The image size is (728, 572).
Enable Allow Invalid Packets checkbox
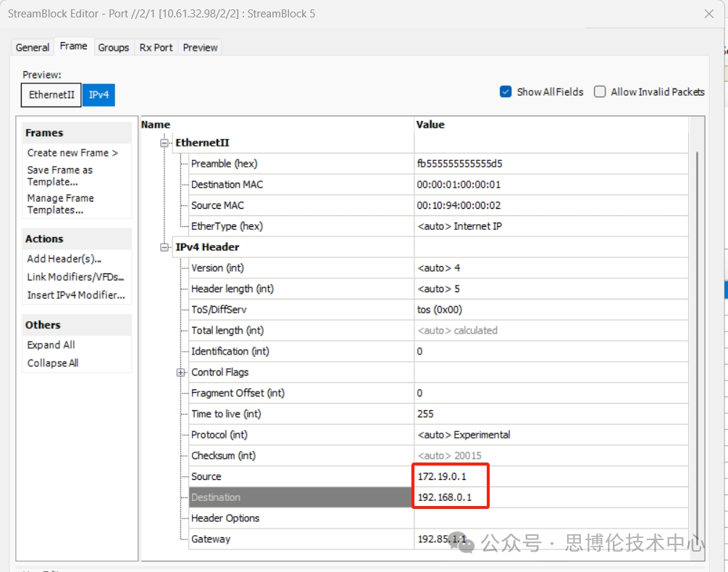point(600,92)
